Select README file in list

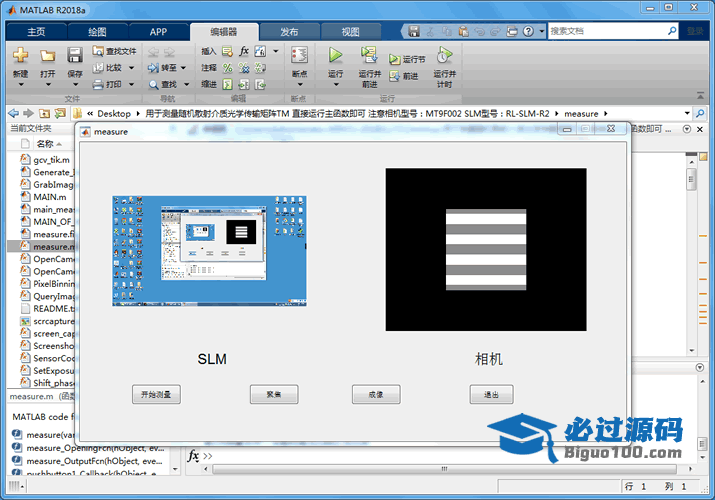(47, 309)
